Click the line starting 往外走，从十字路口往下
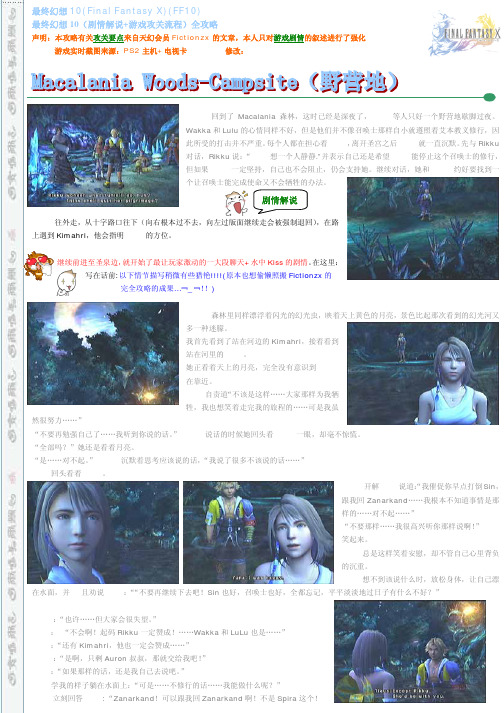504x713 pixels. [197, 222]
